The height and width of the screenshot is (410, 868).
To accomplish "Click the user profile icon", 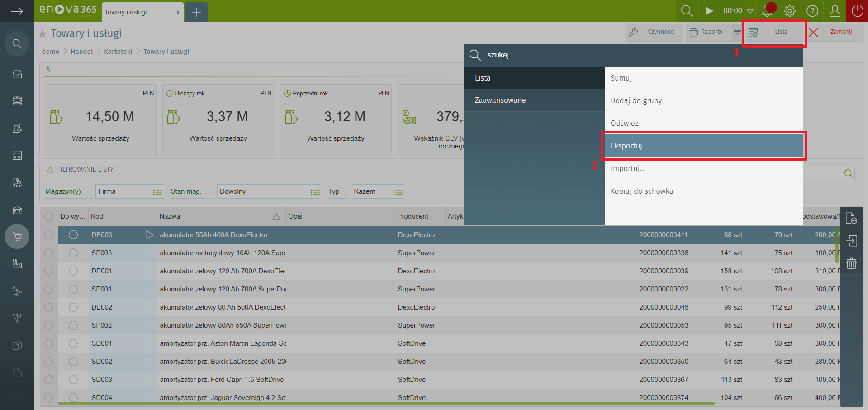I will 835,11.
